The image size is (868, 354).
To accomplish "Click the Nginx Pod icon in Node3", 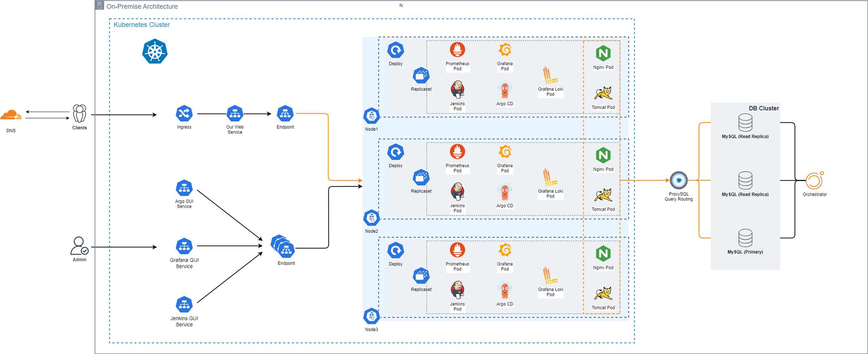I will tap(603, 254).
